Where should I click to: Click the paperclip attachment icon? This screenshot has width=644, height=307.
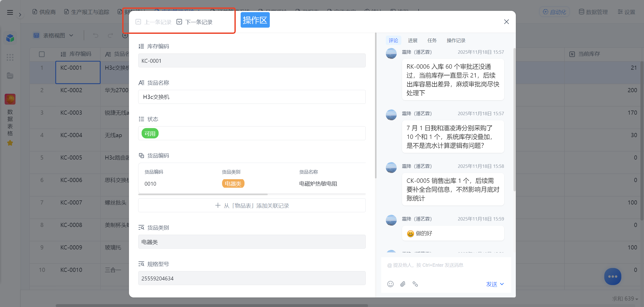[403, 284]
